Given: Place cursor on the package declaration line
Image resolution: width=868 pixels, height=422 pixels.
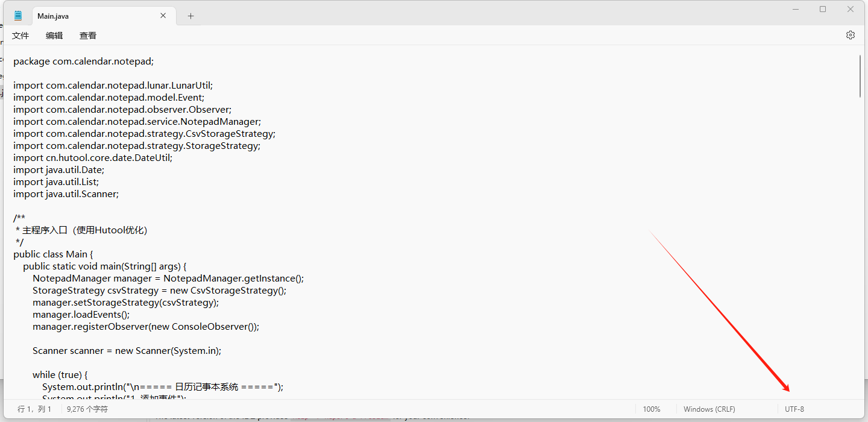Looking at the screenshot, I should [x=83, y=61].
